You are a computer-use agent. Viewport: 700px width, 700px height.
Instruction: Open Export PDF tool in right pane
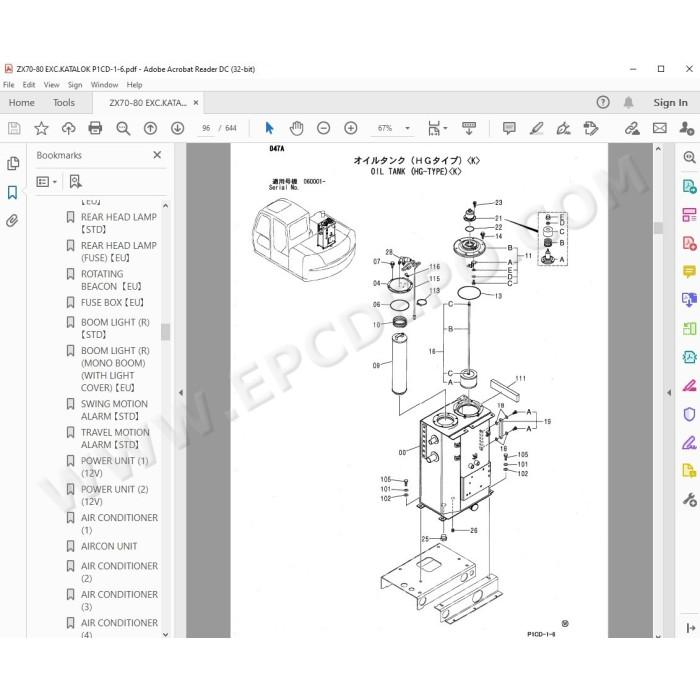(x=689, y=186)
